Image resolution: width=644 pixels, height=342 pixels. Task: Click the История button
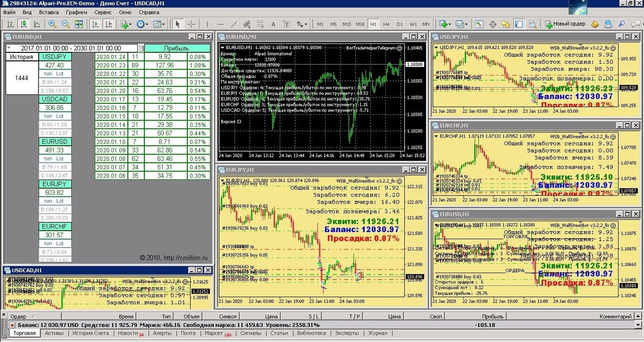click(x=22, y=57)
